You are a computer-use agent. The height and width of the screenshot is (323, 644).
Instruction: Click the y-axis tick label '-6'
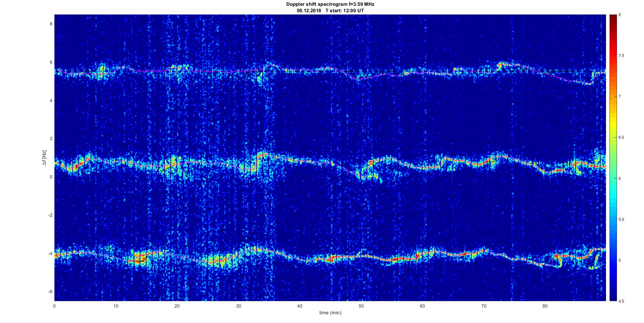[50, 291]
